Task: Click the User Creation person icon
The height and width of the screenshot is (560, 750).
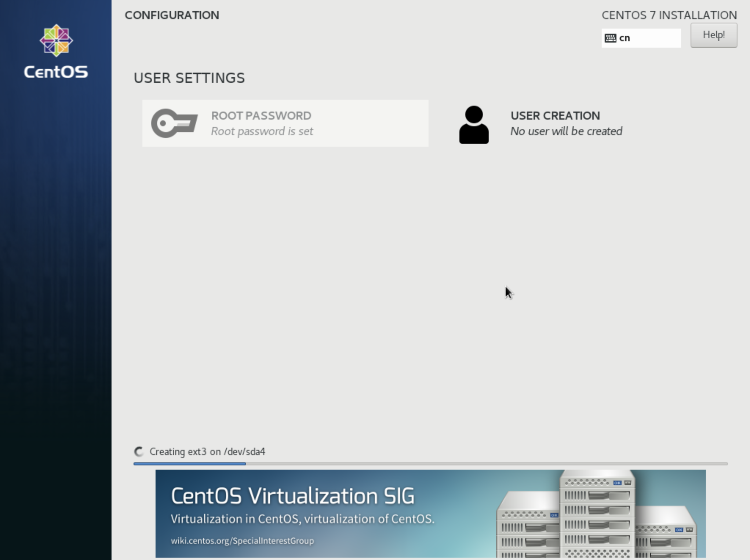Action: (474, 125)
